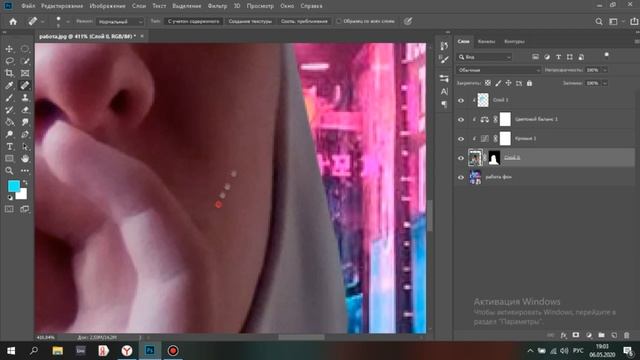The image size is (640, 360).
Task: Select the Crop tool
Action: (9, 73)
